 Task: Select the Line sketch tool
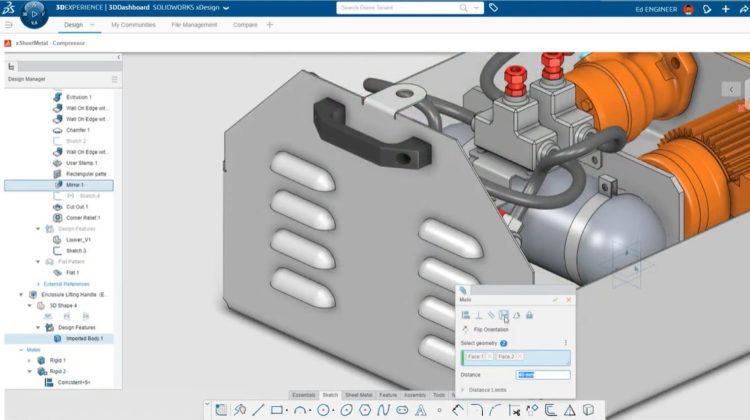point(259,410)
